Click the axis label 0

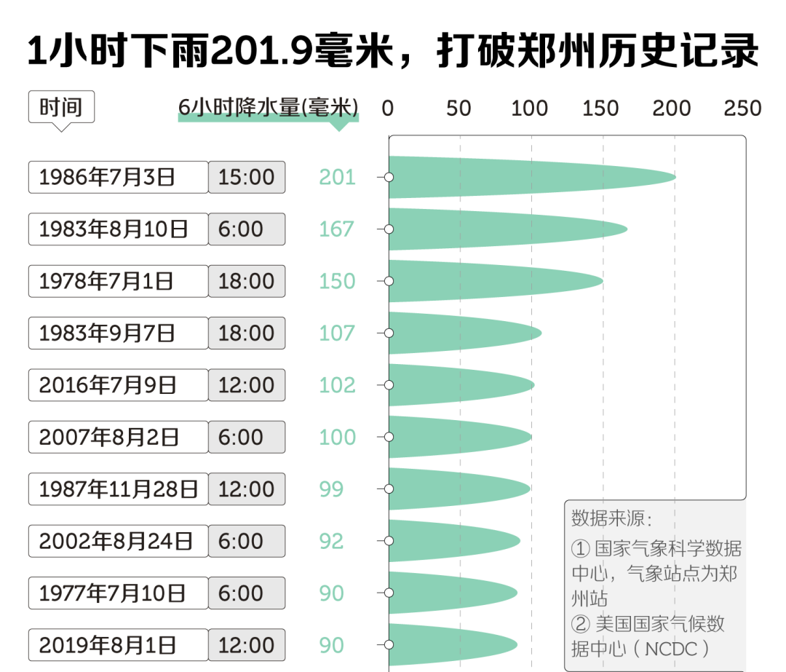[x=387, y=108]
